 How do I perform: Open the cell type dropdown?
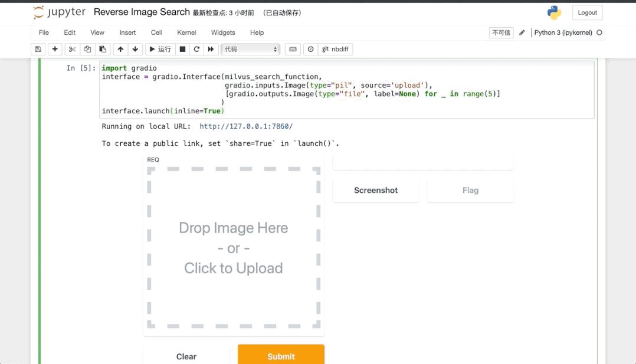pyautogui.click(x=250, y=50)
